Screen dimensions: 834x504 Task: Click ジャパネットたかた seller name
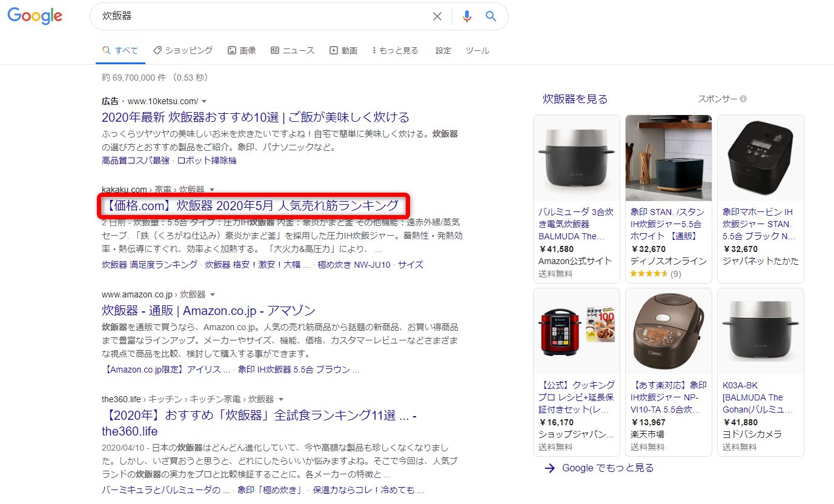pyautogui.click(x=760, y=261)
